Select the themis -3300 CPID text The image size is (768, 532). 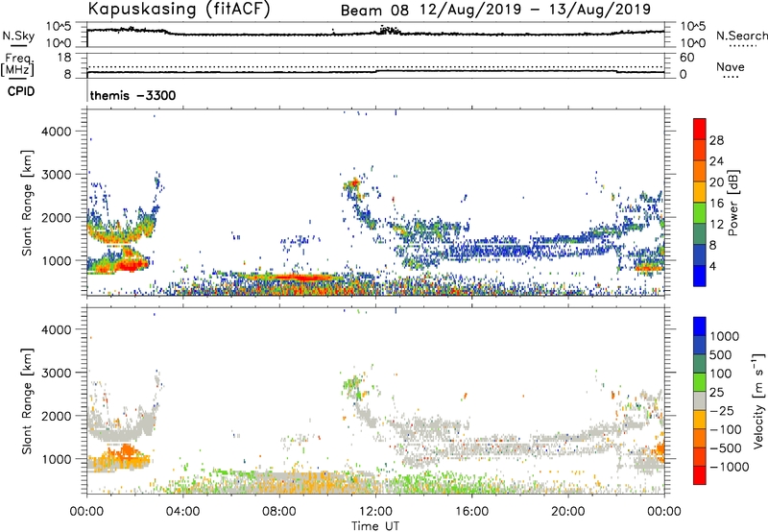pos(132,95)
